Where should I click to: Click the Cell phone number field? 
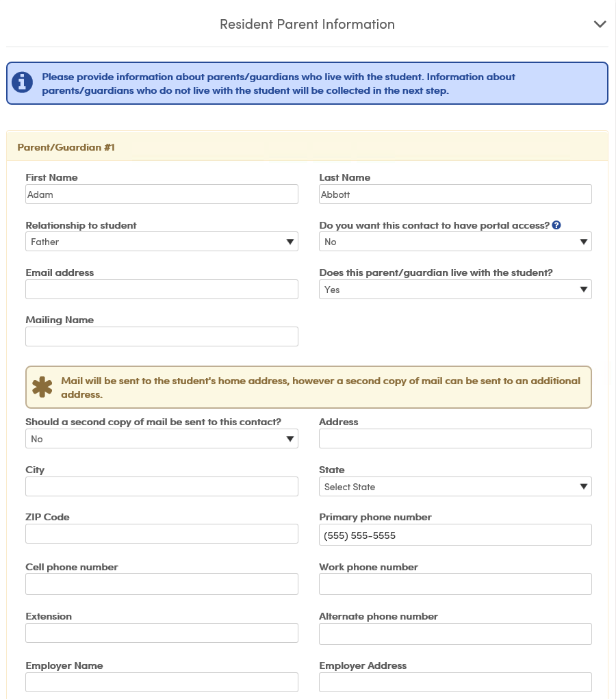[x=162, y=584]
